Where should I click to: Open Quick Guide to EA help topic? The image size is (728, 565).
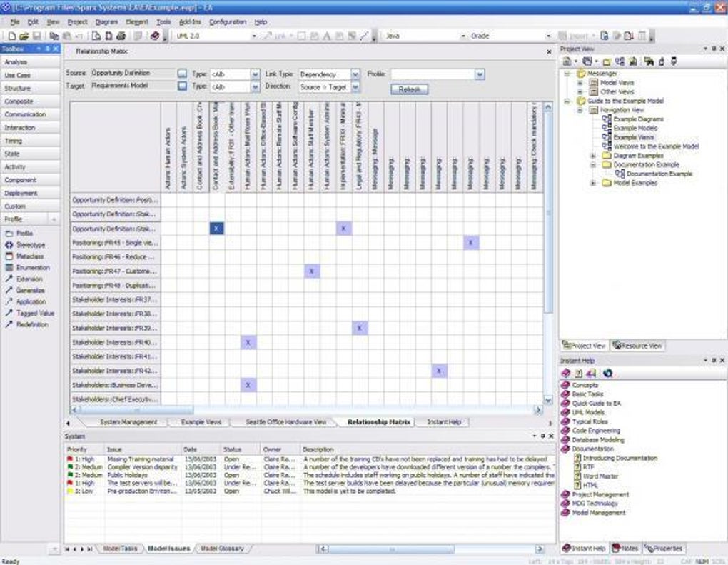click(596, 404)
